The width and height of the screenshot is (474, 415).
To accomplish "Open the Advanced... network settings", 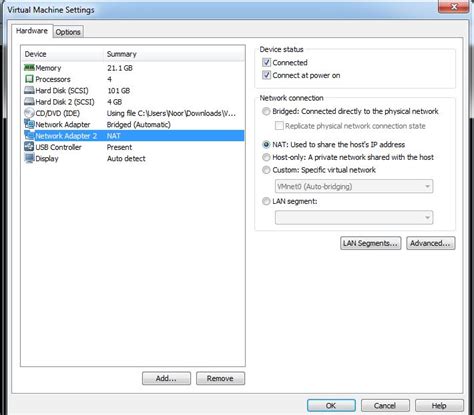I will tap(430, 243).
